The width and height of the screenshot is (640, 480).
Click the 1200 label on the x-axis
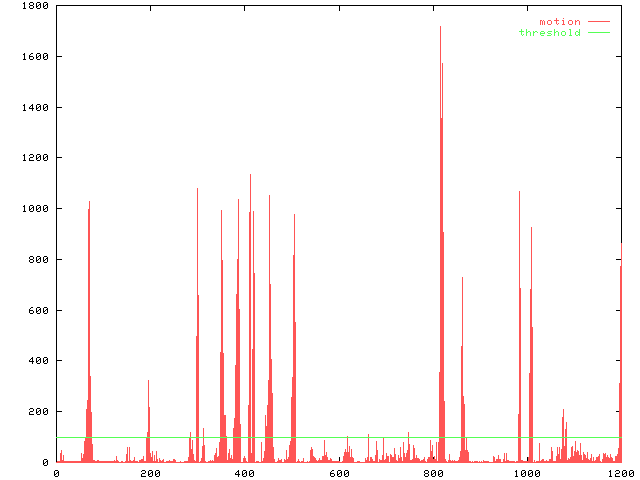[x=620, y=473]
